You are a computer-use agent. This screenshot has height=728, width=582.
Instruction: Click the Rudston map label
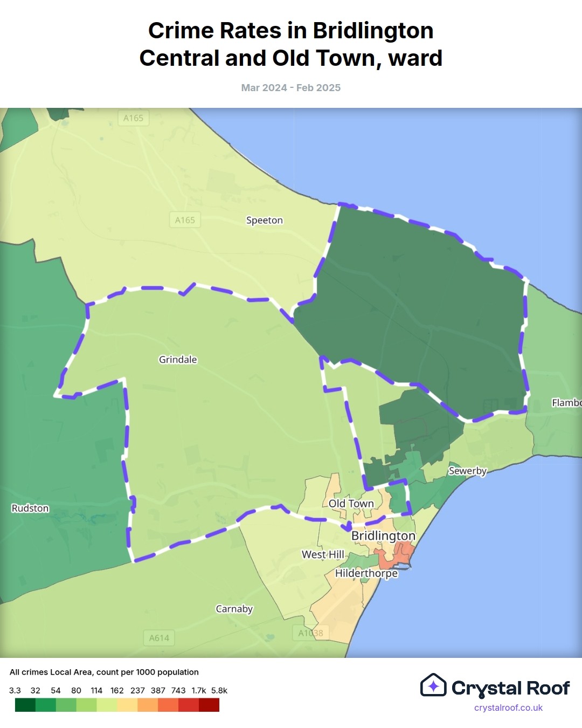(x=30, y=509)
